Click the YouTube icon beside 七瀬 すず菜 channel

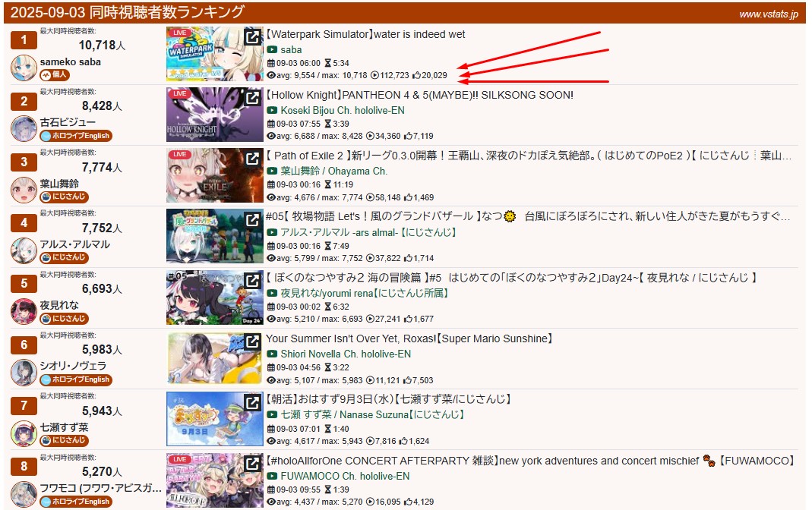tap(272, 415)
